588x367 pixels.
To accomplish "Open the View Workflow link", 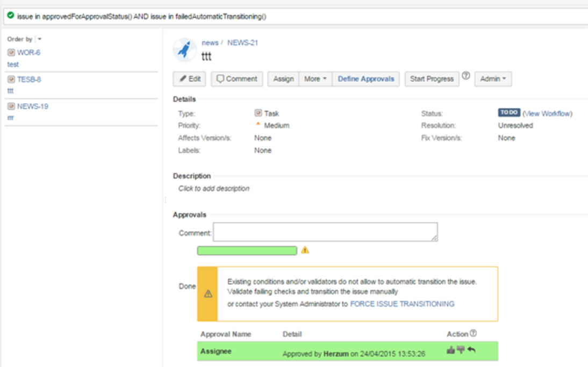I will 547,113.
